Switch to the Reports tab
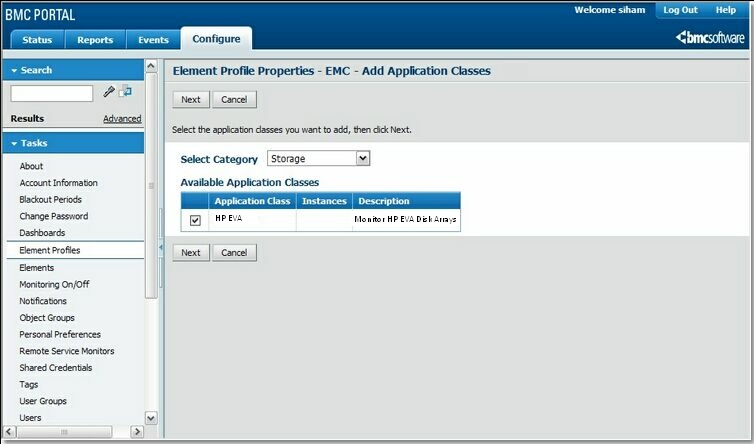The width and height of the screenshot is (754, 444). [x=95, y=40]
